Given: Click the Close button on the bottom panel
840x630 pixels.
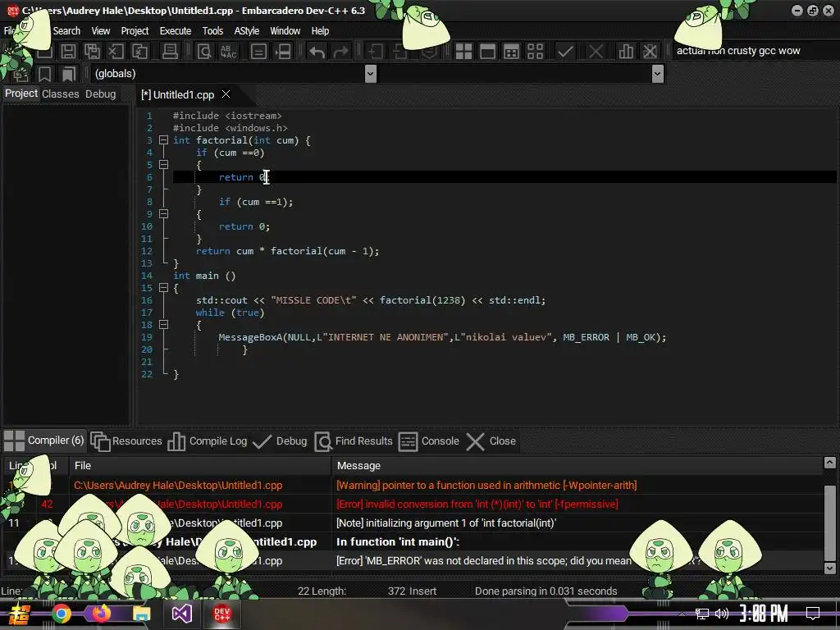Looking at the screenshot, I should click(491, 441).
